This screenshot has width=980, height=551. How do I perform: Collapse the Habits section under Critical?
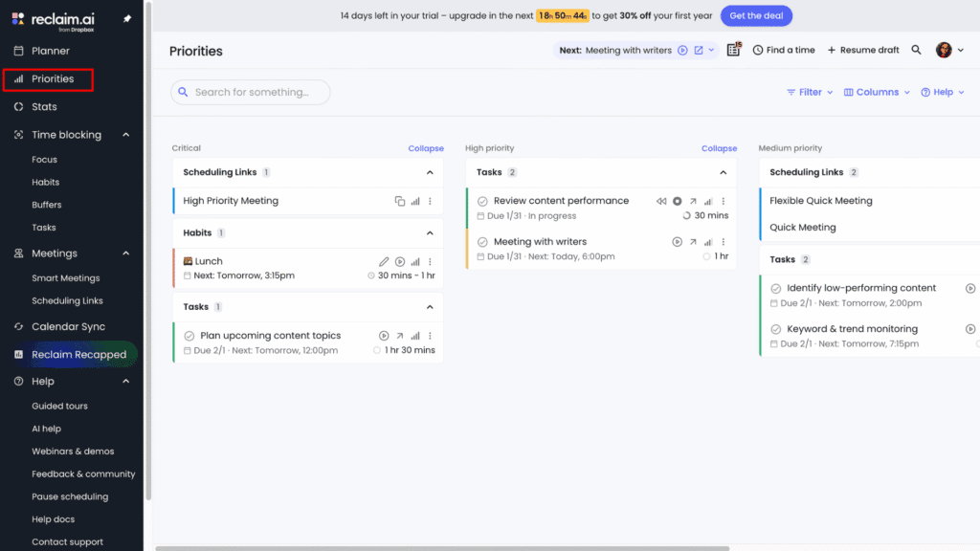429,232
